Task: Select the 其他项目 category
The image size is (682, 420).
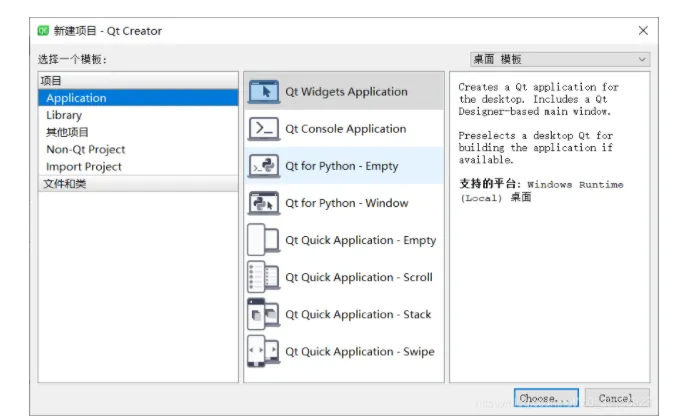Action: 67,132
